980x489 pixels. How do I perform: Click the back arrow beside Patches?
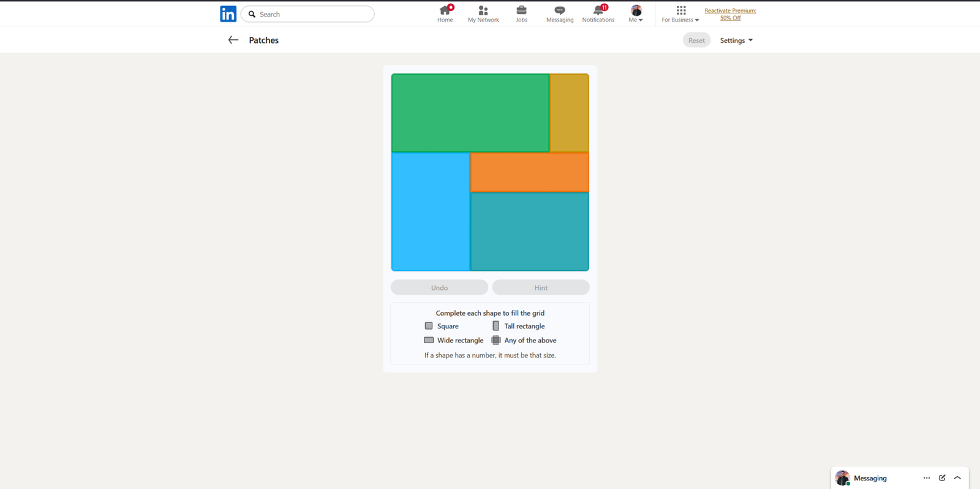click(233, 40)
